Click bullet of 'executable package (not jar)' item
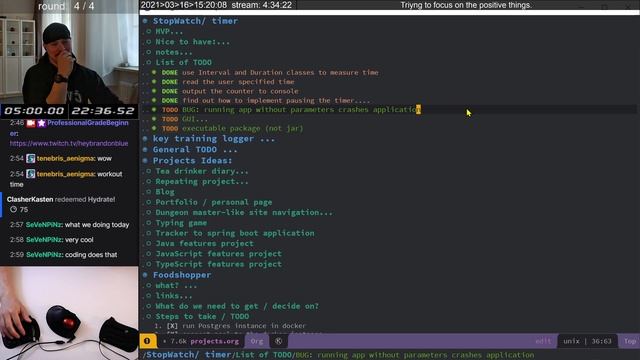Viewport: 640px width, 360px height. tap(154, 128)
